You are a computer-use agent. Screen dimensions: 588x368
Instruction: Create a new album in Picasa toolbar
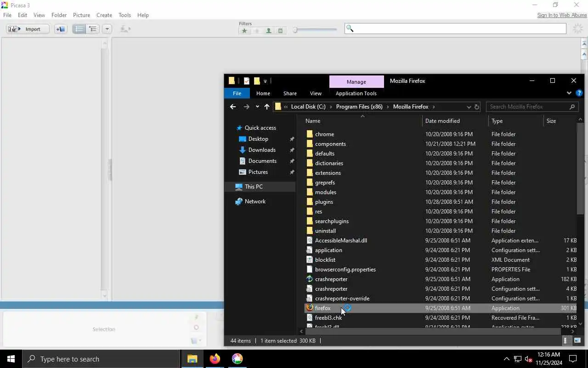pyautogui.click(x=60, y=29)
